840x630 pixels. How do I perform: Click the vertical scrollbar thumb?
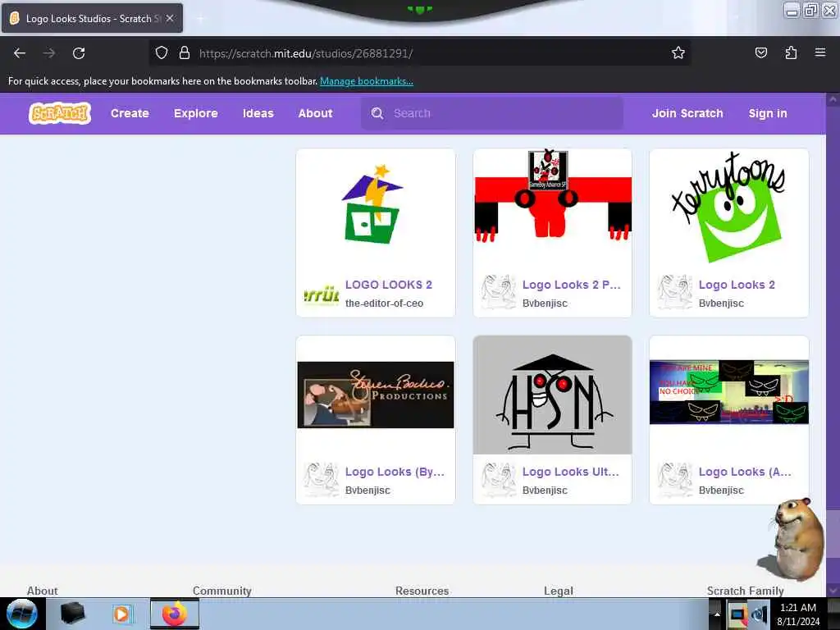(x=833, y=533)
